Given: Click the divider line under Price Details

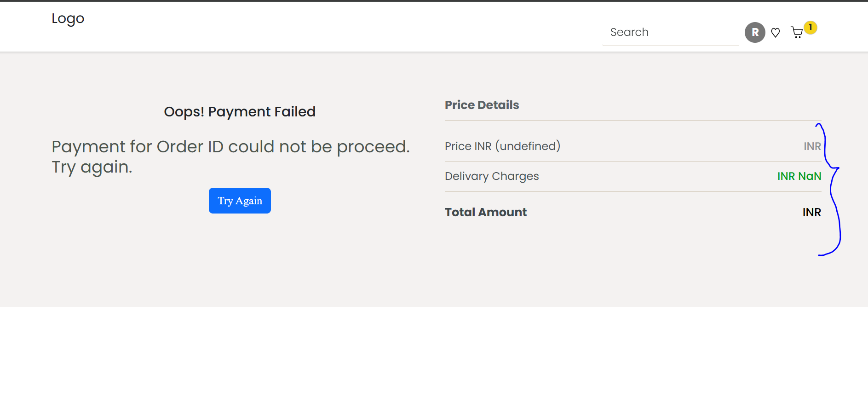Looking at the screenshot, I should pyautogui.click(x=633, y=120).
